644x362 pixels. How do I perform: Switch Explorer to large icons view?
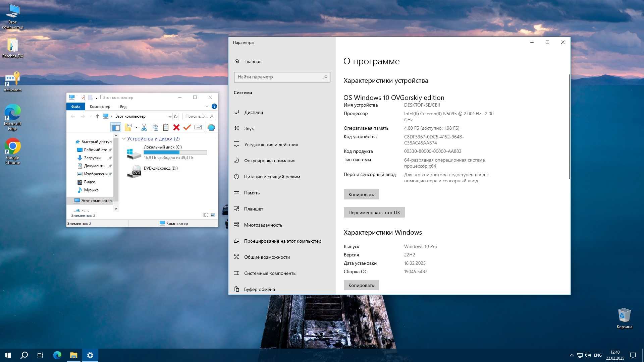213,215
